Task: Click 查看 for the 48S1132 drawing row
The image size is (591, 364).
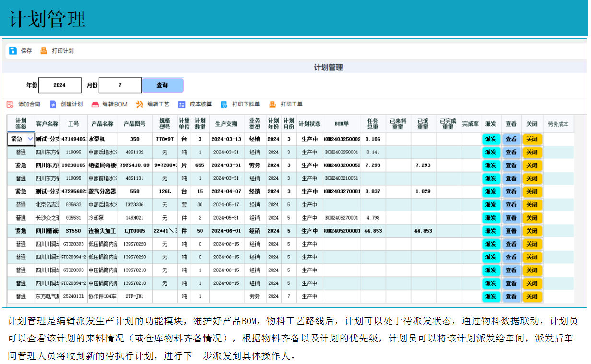Action: tap(511, 152)
